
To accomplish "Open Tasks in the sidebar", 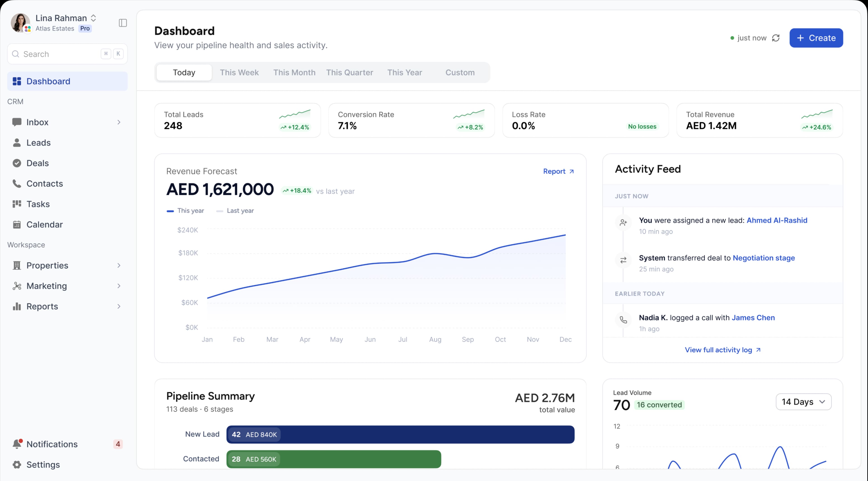I will pos(67,204).
